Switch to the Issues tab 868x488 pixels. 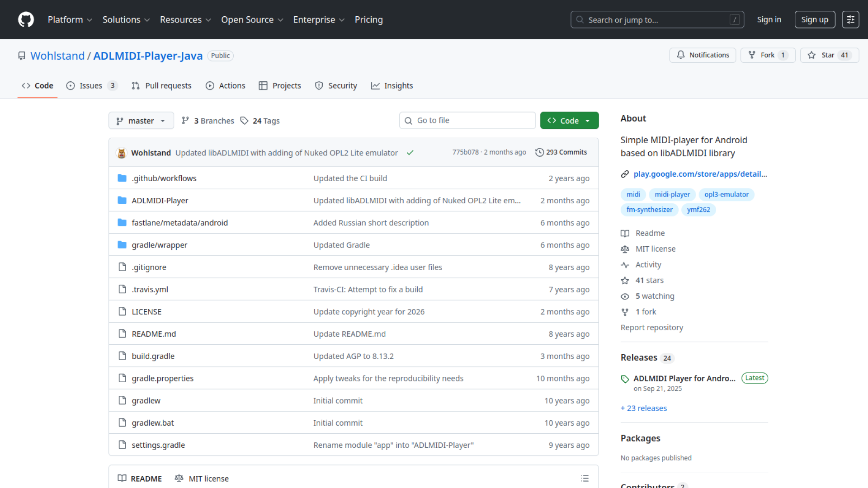pyautogui.click(x=92, y=85)
